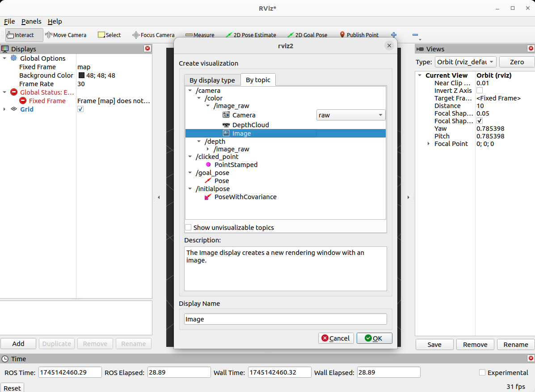Click the blue minus remove-tool icon
Viewport: 535px width, 392px height.
(x=415, y=35)
